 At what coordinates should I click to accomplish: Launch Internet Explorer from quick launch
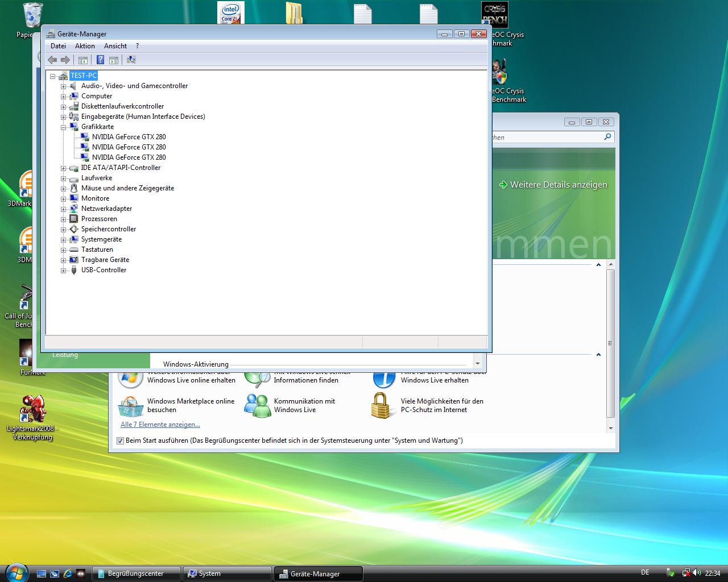[68, 573]
